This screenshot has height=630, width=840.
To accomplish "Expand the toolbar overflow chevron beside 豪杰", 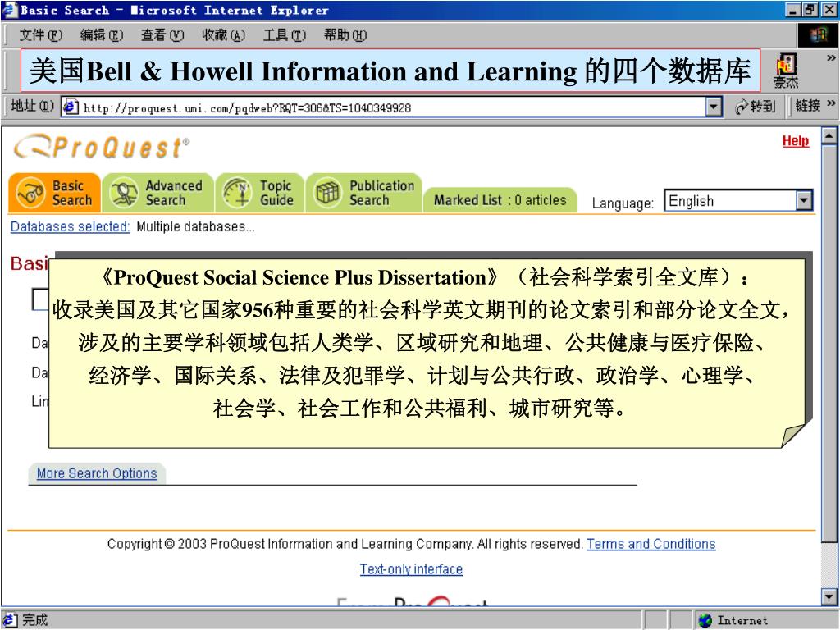I will point(831,57).
